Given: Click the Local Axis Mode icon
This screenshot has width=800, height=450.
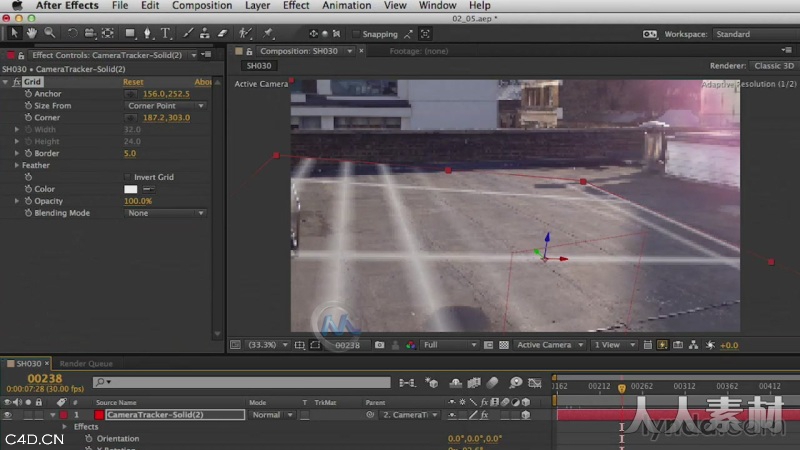Looking at the screenshot, I should [x=313, y=34].
